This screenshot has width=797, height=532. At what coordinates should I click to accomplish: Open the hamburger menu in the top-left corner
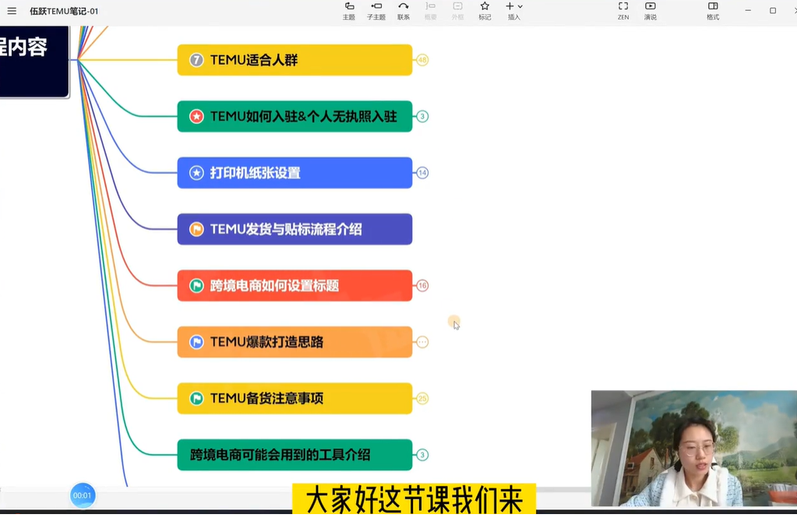(x=12, y=11)
